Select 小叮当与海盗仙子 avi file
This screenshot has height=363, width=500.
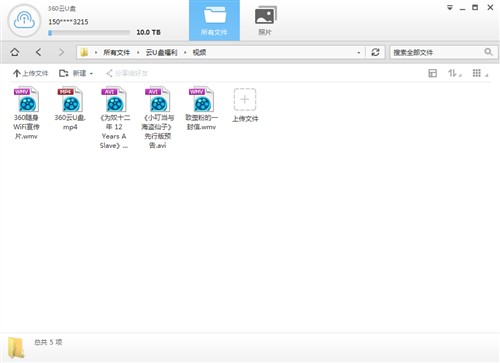pyautogui.click(x=158, y=118)
